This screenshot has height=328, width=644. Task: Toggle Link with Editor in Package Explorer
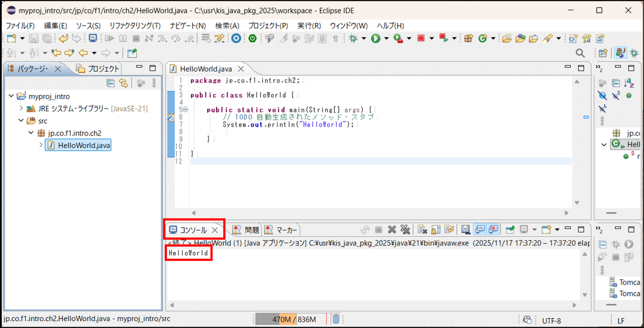(x=124, y=83)
